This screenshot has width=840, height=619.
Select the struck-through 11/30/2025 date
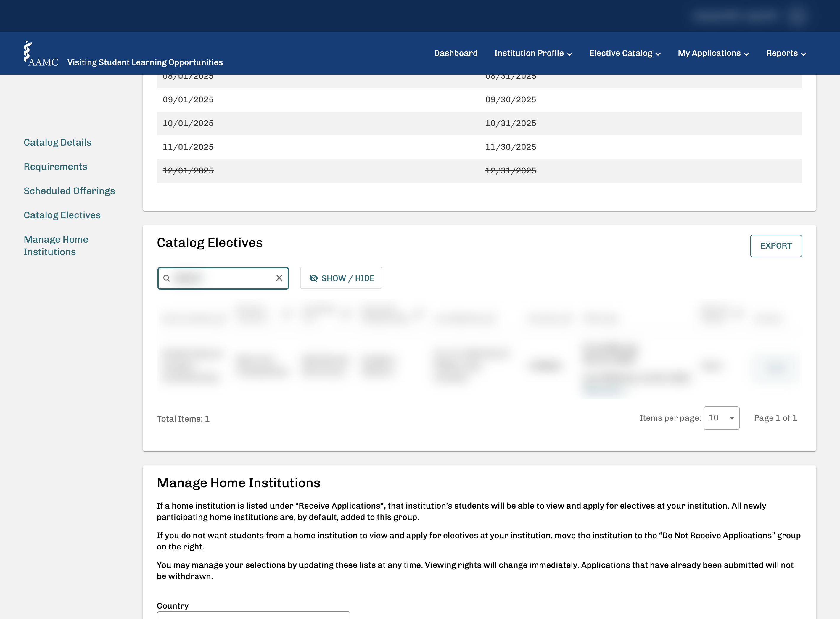pos(511,147)
